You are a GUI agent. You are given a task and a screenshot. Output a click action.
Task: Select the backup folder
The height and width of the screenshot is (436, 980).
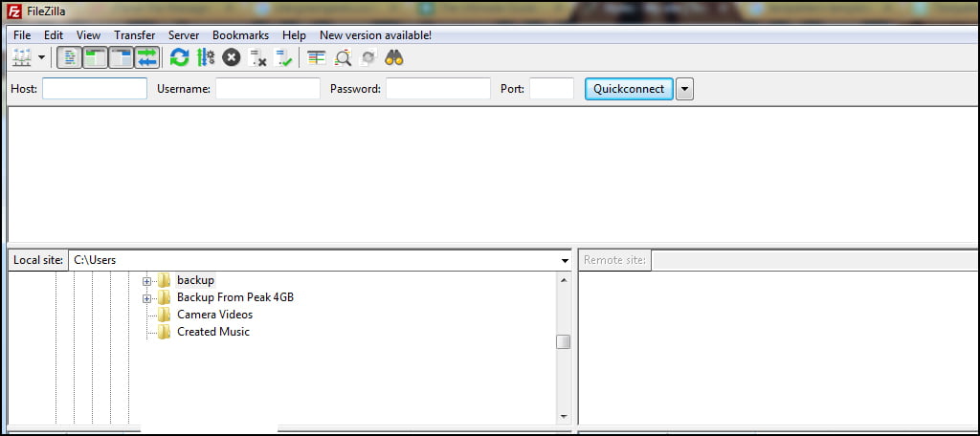click(x=195, y=280)
